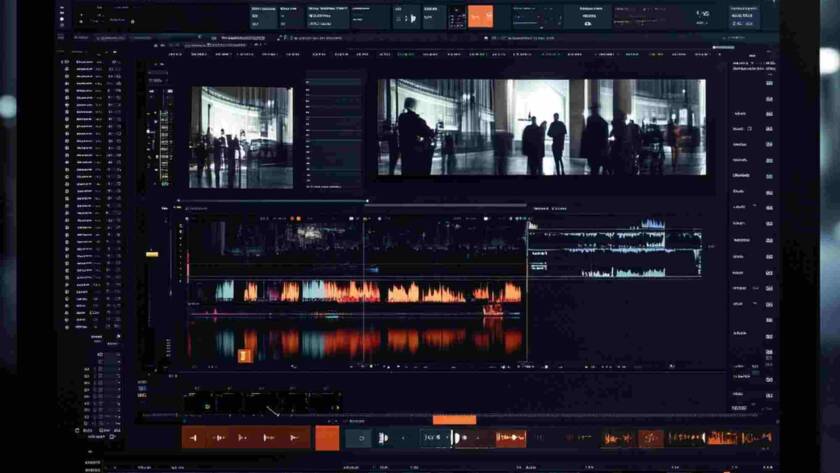Image resolution: width=840 pixels, height=473 pixels.
Task: Select the small orange square clip in the lower track
Action: click(x=245, y=355)
